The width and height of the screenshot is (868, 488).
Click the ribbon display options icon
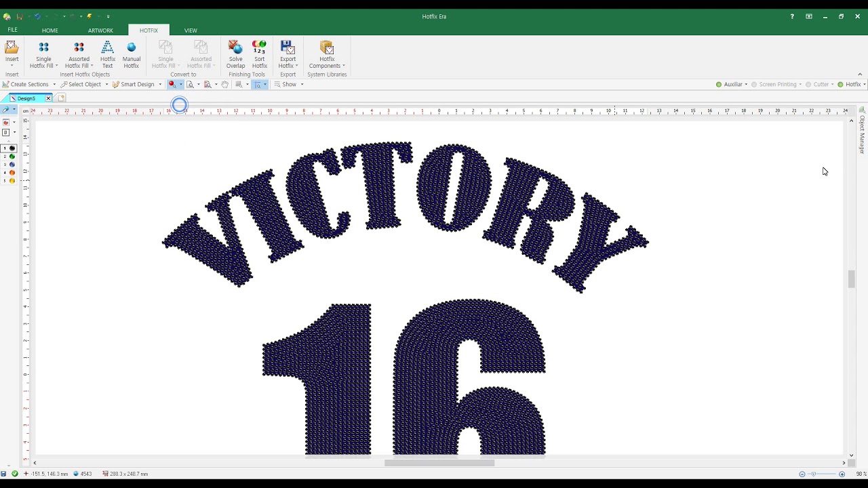click(x=809, y=16)
